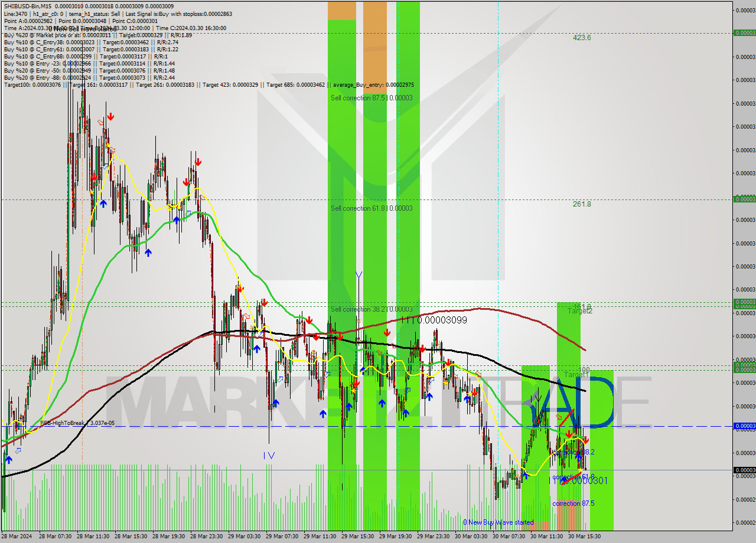Viewport: 756px width, 543px height.
Task: Click the '29 Mar 03:30' time axis label
Action: (244, 537)
